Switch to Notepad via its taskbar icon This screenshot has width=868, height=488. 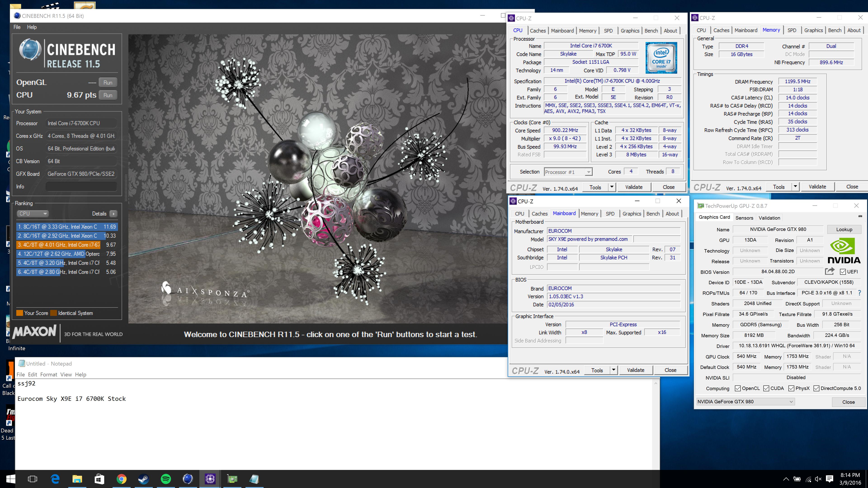pos(254,479)
